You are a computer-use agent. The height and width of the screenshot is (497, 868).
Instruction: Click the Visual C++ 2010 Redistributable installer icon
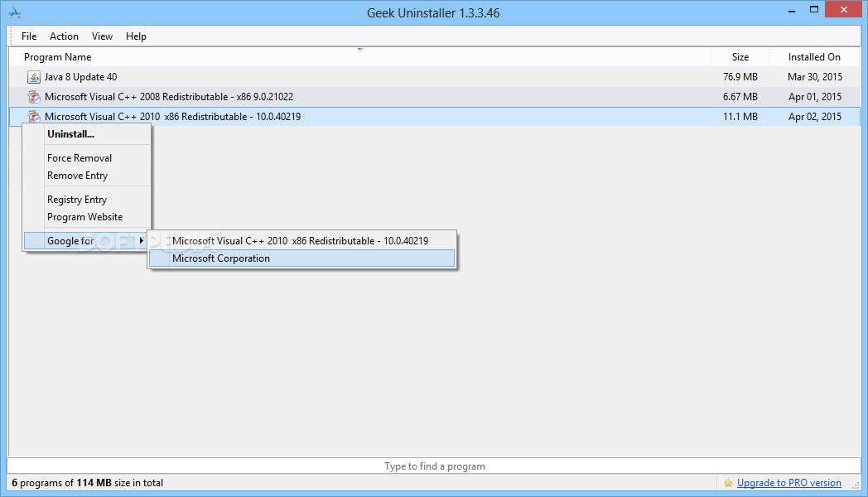coord(34,116)
